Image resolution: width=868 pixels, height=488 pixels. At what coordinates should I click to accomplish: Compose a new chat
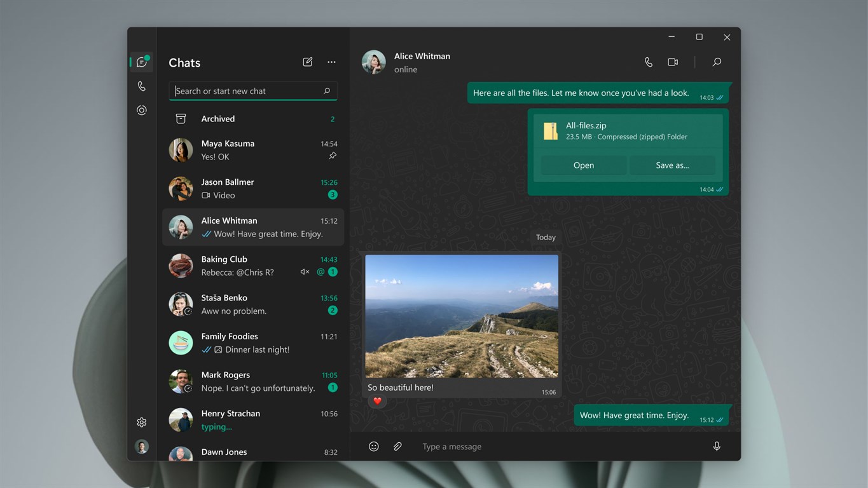point(308,62)
